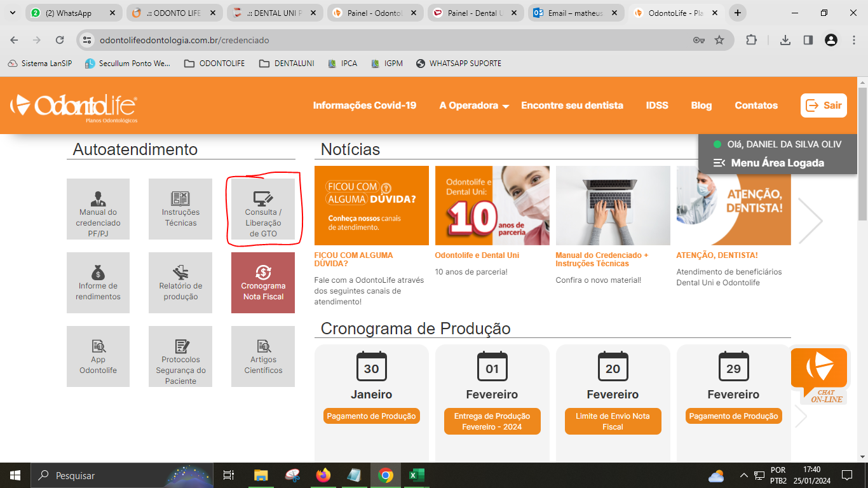Screen dimensions: 868x488
Task: Open Informações Covid-19 menu item
Action: tap(365, 105)
